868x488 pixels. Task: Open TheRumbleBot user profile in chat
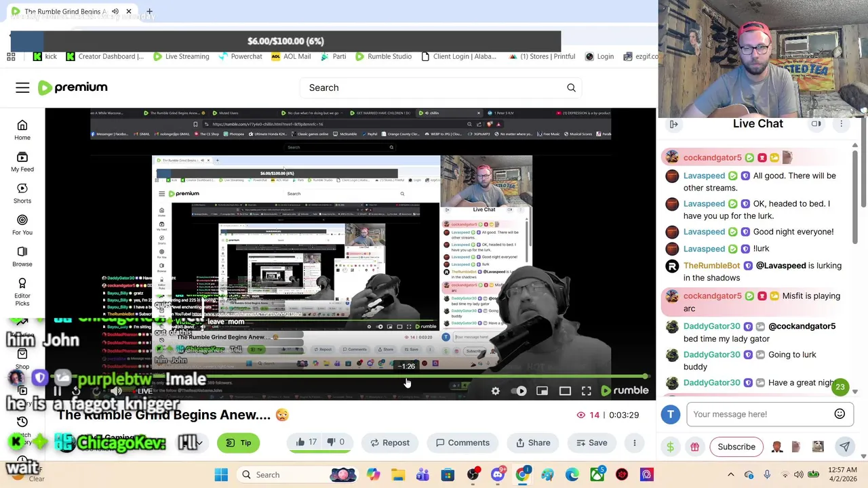coord(711,266)
